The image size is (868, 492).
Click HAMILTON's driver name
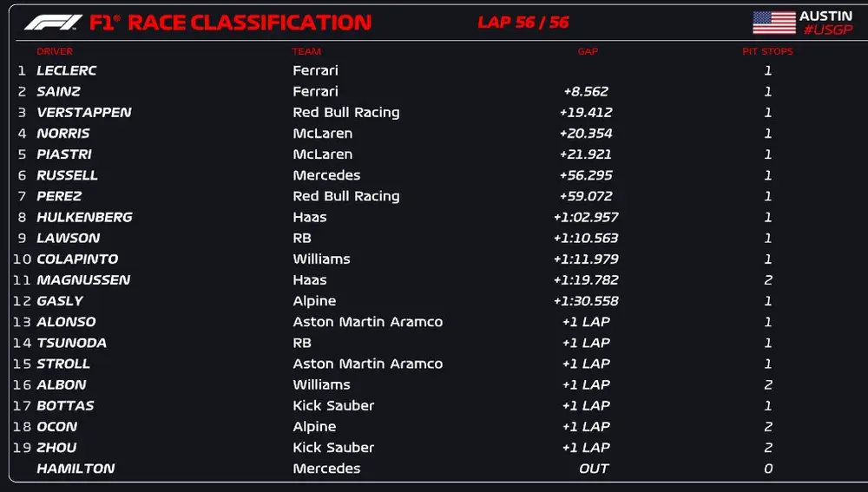76,469
